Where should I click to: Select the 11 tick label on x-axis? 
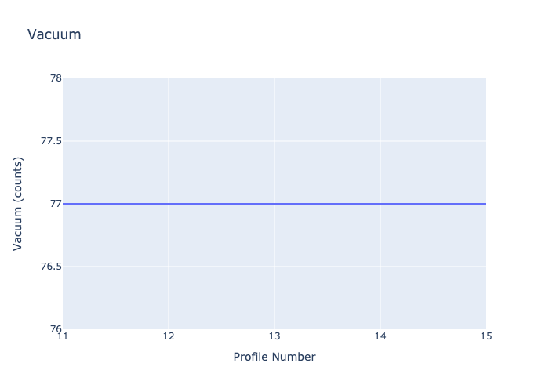(63, 336)
